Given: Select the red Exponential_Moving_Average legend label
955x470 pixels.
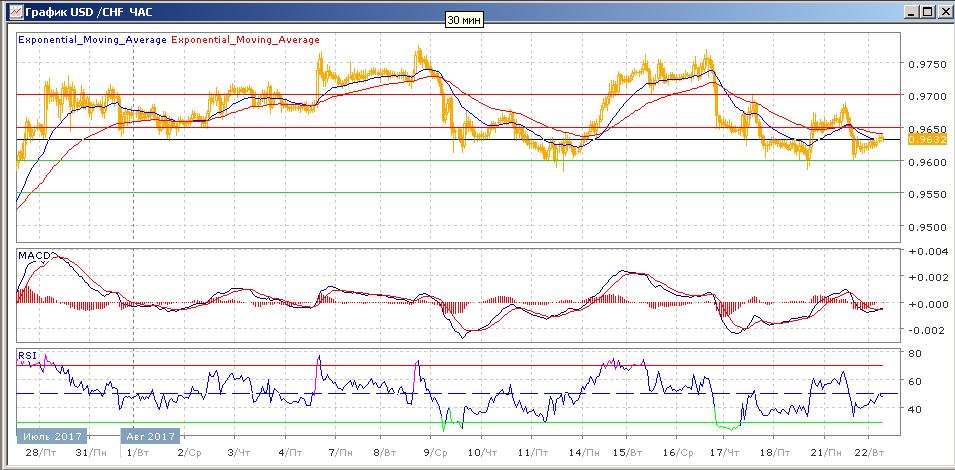Looking at the screenshot, I should 246,40.
